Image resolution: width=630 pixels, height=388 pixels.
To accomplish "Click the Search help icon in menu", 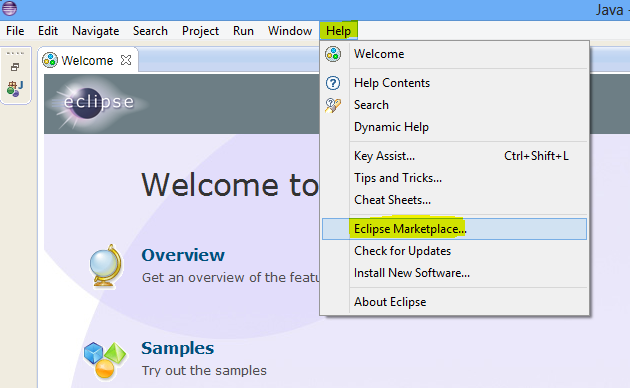I will tap(333, 105).
